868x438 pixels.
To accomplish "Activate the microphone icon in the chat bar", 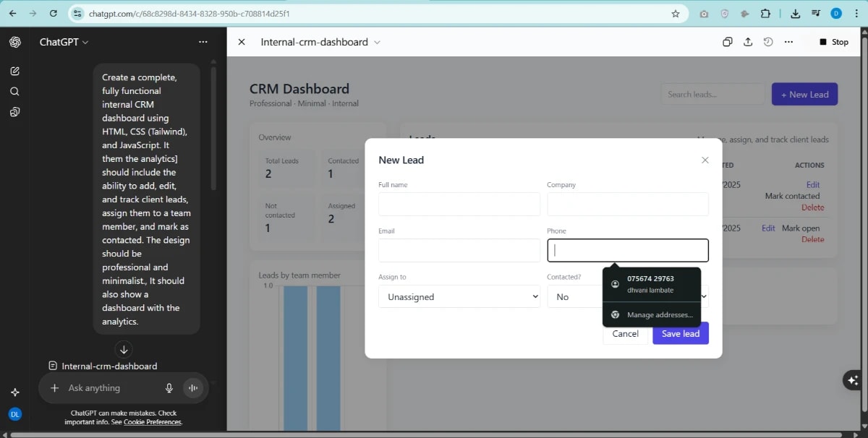I will (169, 388).
